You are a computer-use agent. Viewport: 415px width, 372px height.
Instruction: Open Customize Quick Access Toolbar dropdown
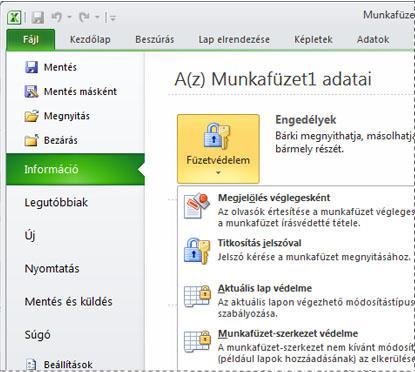click(113, 18)
